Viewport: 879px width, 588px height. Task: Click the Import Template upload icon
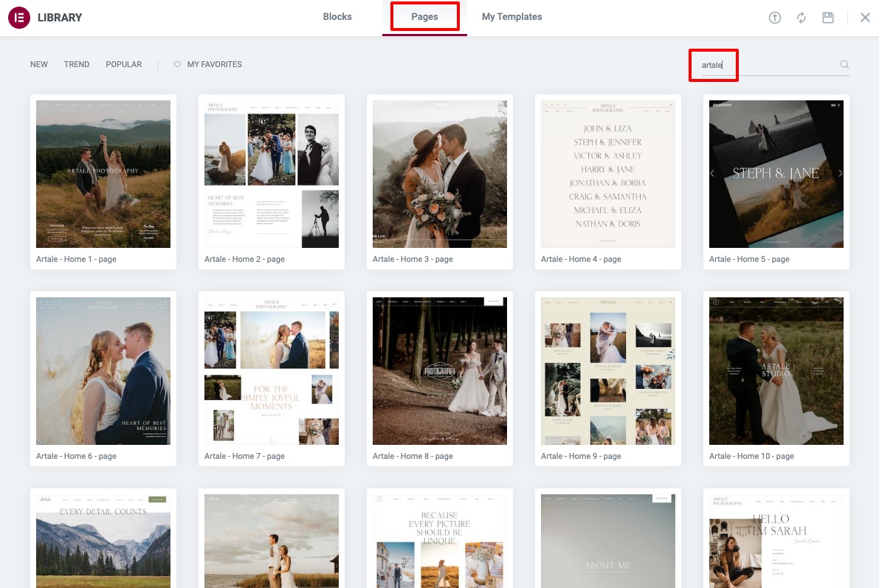[775, 17]
